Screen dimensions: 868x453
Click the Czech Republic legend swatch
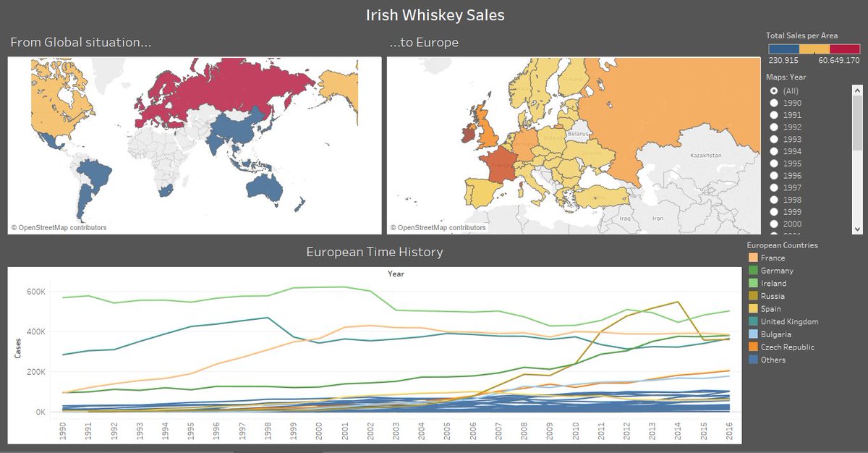[752, 347]
